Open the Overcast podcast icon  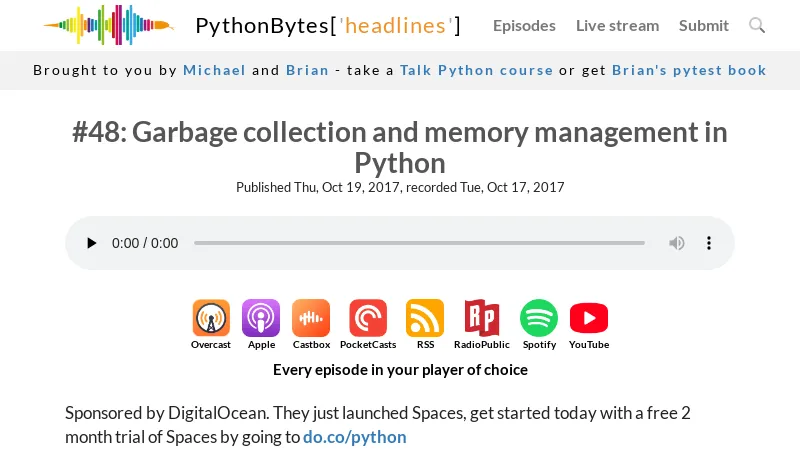(x=211, y=319)
